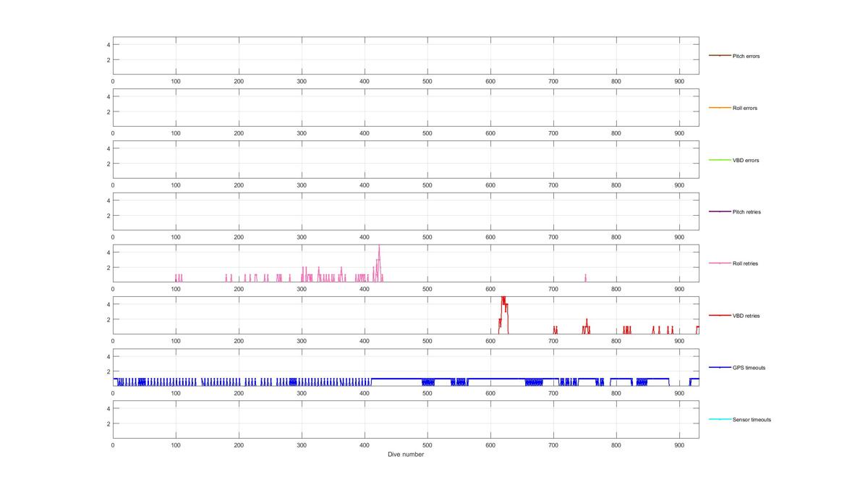Click the 800 tick under the VBD errors plot

click(616, 185)
